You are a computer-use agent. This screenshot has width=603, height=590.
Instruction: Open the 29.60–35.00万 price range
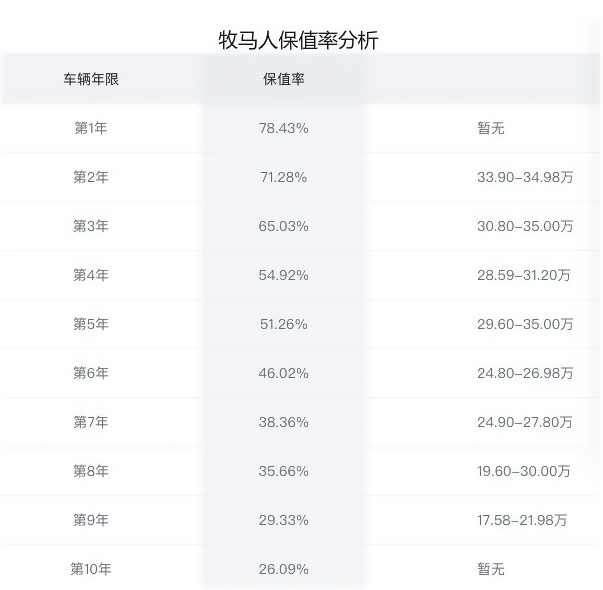pos(525,324)
